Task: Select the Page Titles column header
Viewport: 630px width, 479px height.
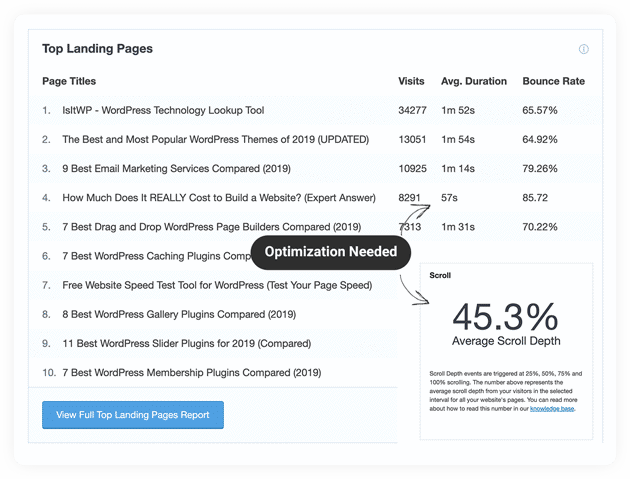Action: pyautogui.click(x=69, y=81)
